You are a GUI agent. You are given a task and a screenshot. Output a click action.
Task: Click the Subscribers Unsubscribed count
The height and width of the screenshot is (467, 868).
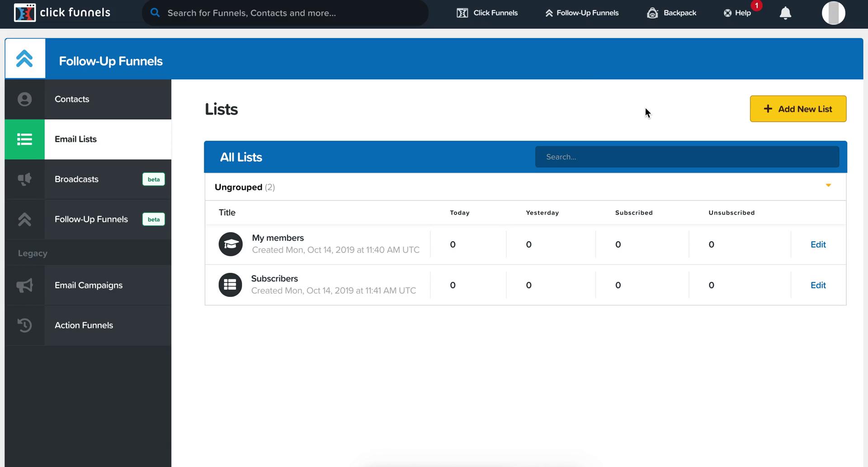pos(711,286)
